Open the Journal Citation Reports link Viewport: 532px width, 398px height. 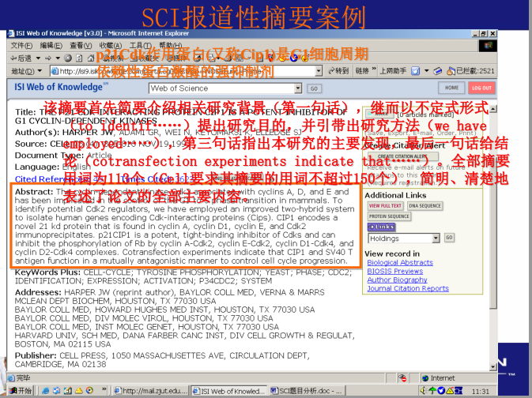pyautogui.click(x=408, y=288)
